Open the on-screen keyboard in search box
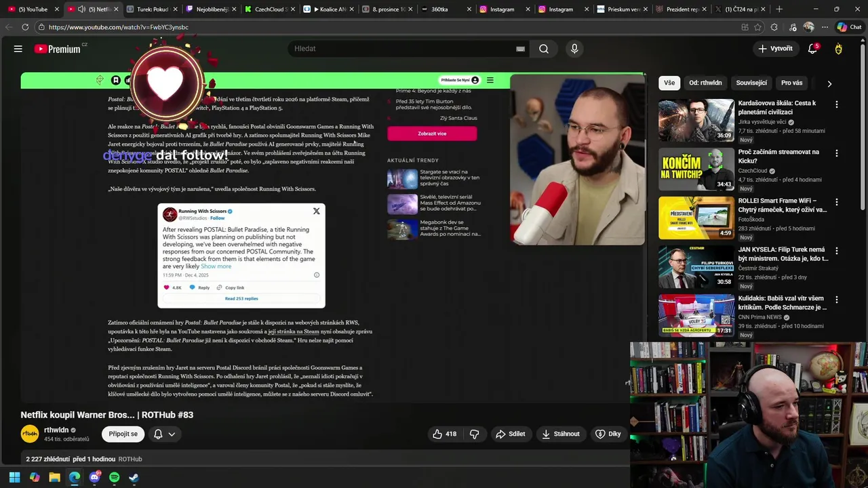The width and height of the screenshot is (868, 488). [520, 49]
